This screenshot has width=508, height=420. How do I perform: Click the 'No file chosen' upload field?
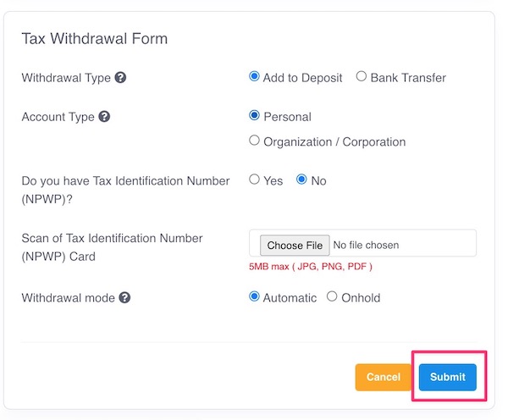point(363,243)
